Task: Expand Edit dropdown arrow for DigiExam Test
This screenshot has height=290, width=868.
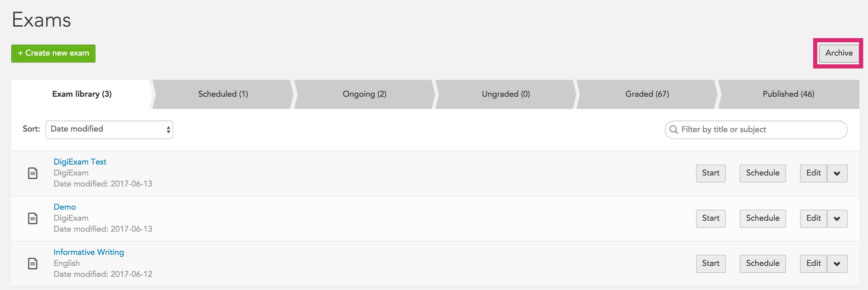Action: [x=837, y=173]
